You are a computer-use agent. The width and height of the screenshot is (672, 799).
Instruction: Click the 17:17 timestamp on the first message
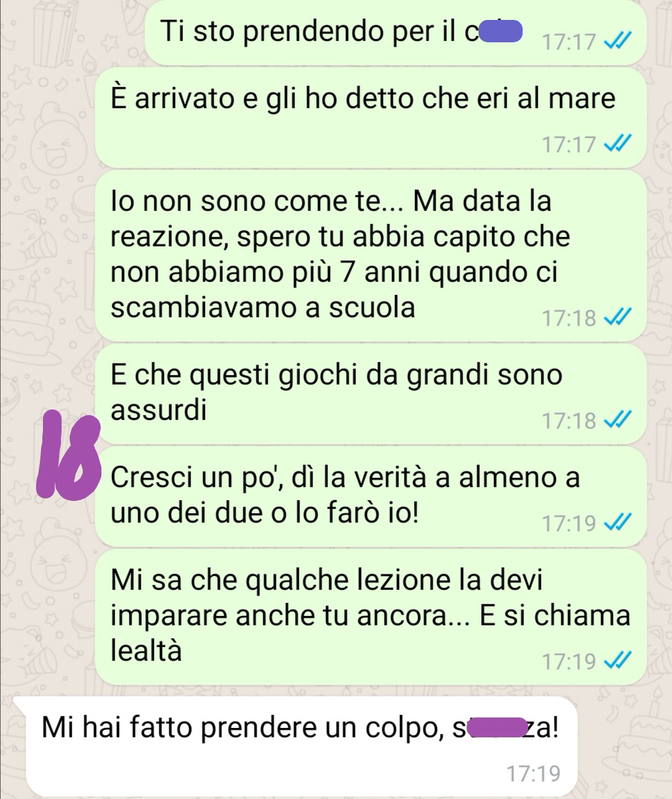tap(569, 42)
